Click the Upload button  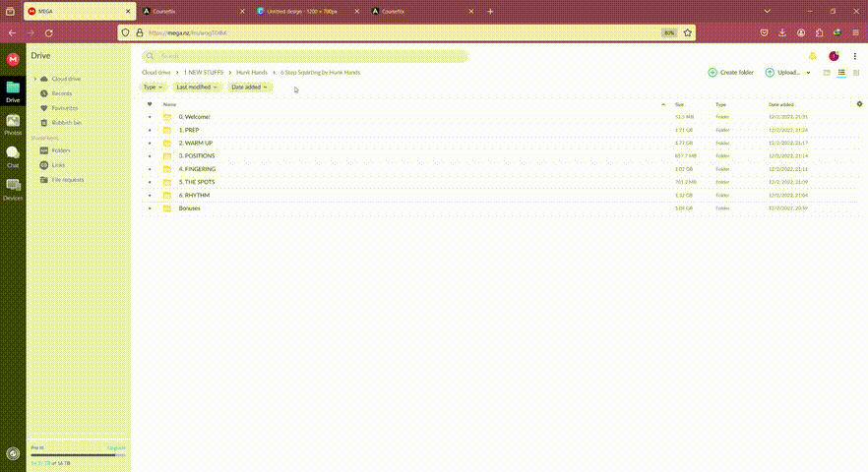(x=782, y=73)
